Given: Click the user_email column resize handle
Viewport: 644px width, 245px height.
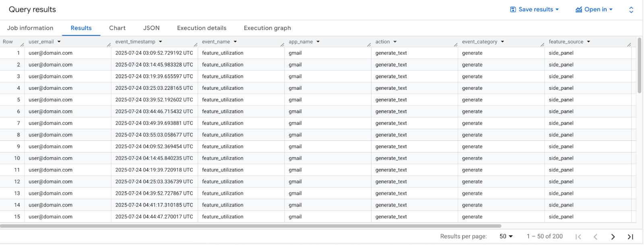Looking at the screenshot, I should 109,44.
